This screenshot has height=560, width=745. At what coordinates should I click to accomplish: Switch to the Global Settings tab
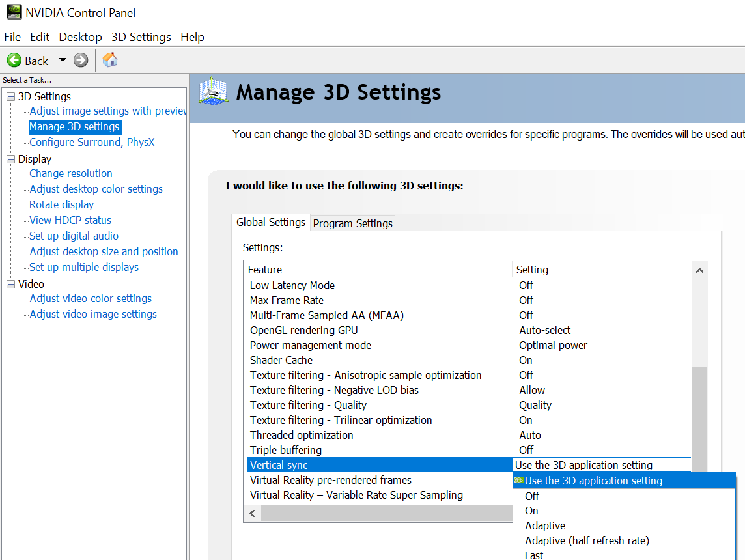click(x=271, y=222)
